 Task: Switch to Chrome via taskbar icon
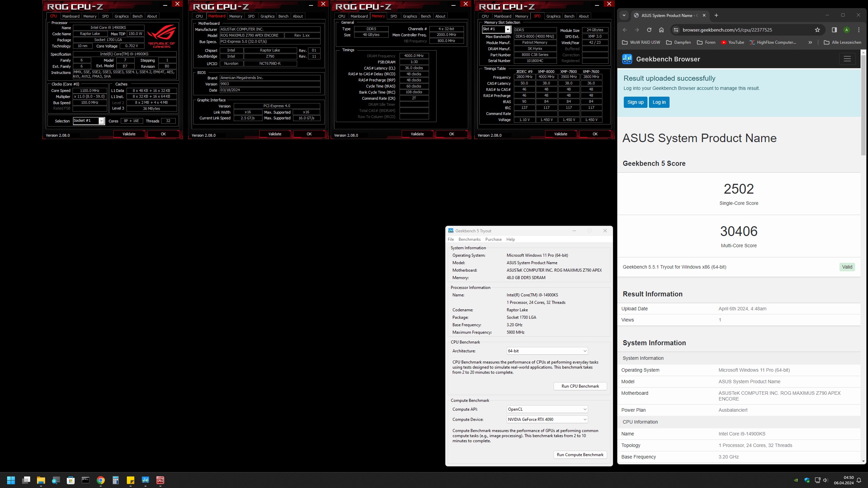[x=100, y=480]
